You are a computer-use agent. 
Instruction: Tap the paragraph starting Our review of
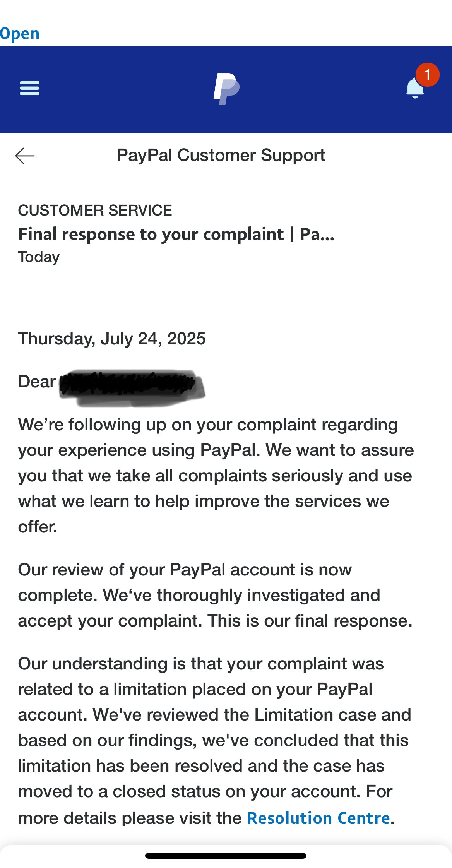(215, 595)
